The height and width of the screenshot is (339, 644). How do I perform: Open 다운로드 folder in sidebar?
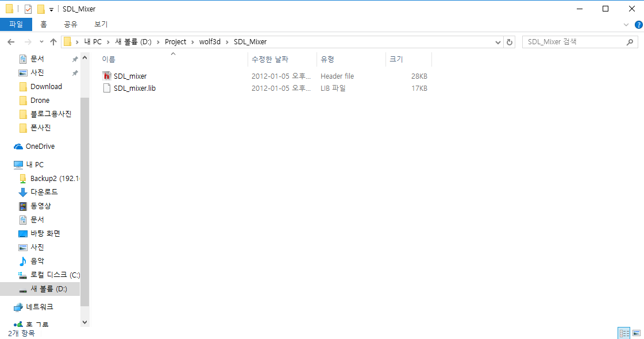(44, 192)
